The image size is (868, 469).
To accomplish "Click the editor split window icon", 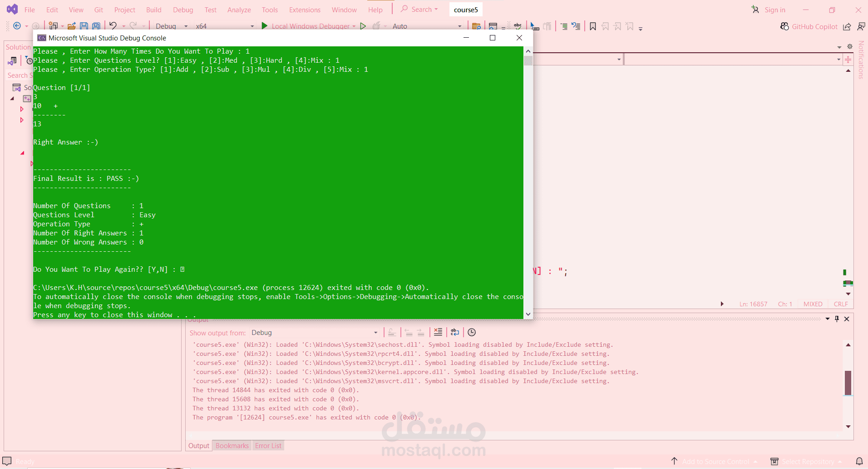I will tap(848, 60).
